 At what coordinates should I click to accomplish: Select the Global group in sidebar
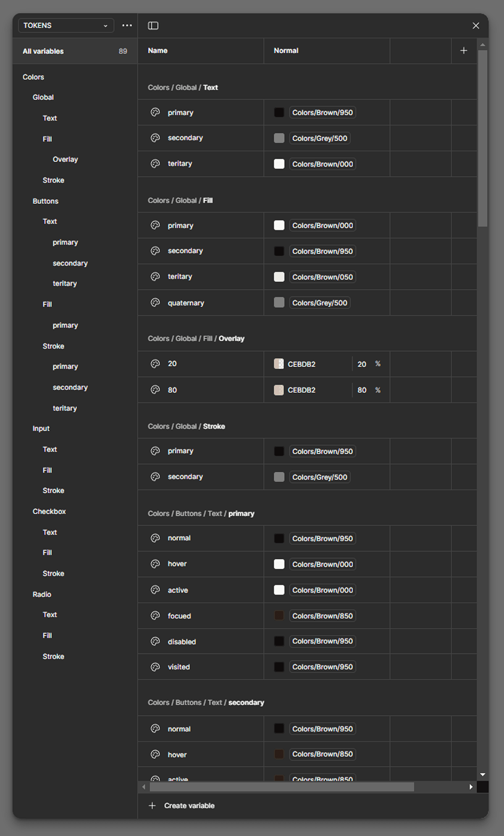tap(43, 97)
